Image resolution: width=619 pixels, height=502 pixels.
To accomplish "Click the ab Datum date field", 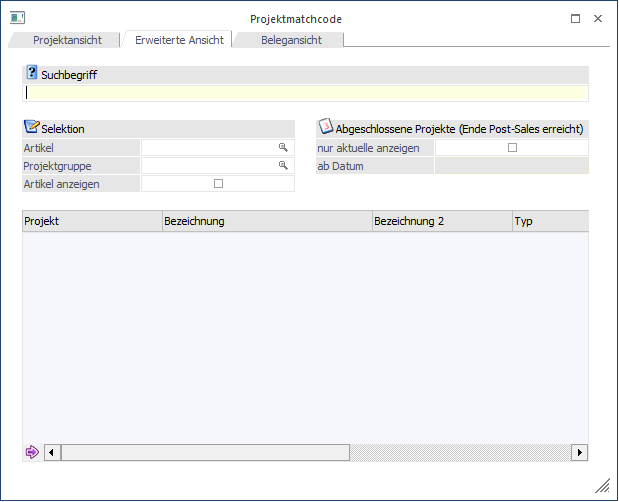I will pos(511,166).
